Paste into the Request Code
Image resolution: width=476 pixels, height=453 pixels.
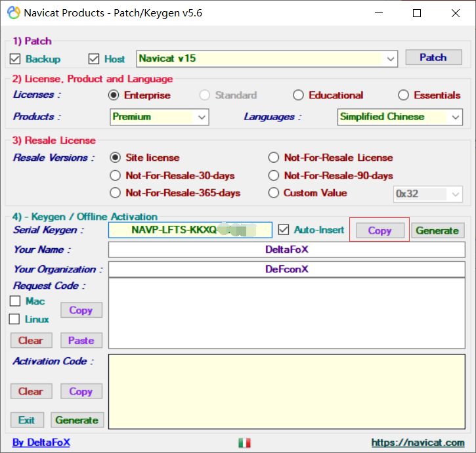pos(81,340)
